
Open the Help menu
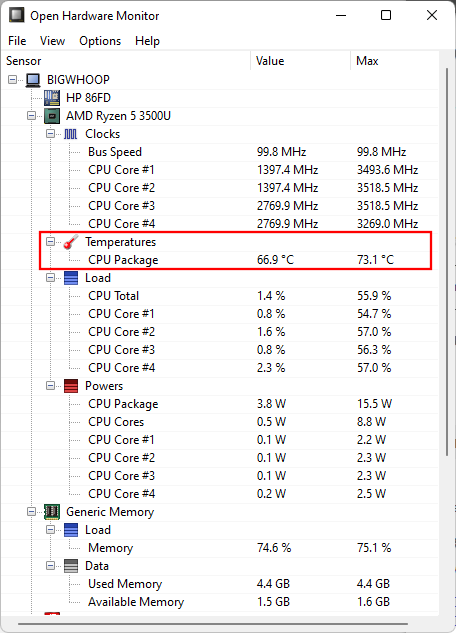click(x=147, y=41)
